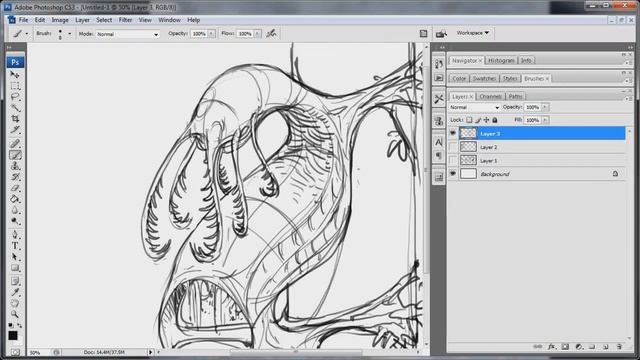Open the File menu
Image resolution: width=640 pixels, height=360 pixels.
click(23, 20)
